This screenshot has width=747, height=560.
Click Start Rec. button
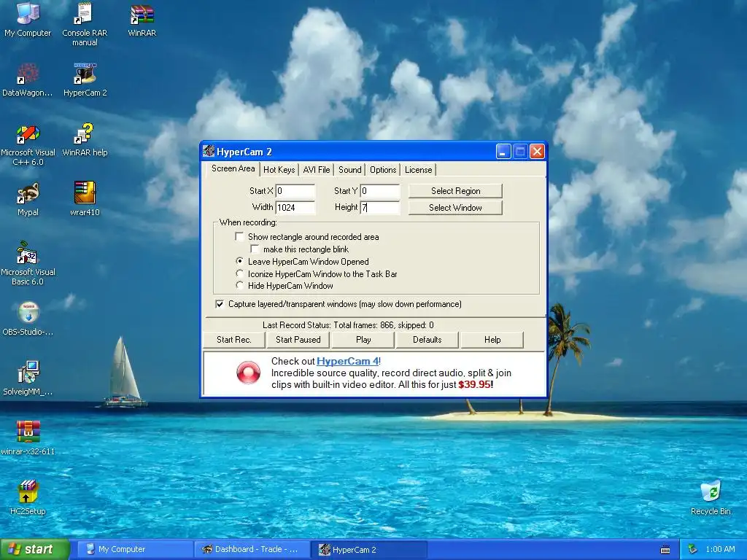(234, 340)
